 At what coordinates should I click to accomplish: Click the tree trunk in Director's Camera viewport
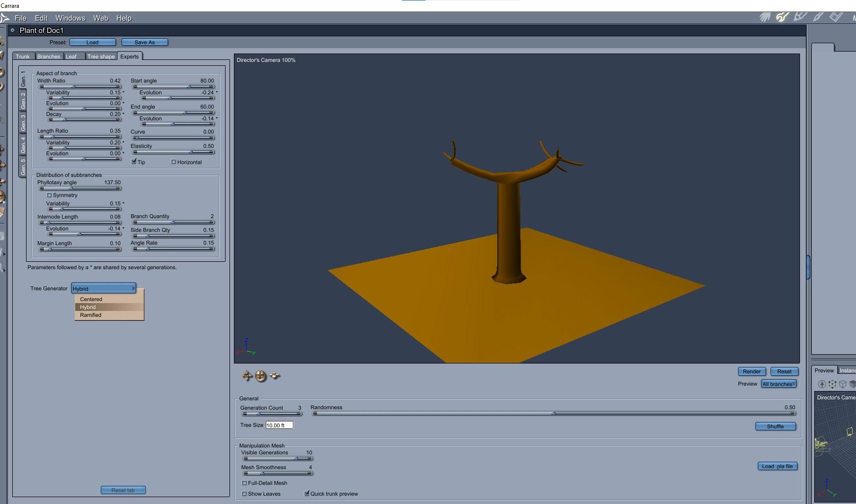(509, 231)
